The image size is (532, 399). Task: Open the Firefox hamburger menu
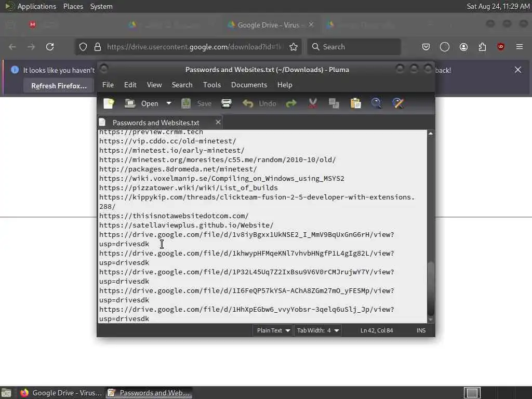point(520,47)
